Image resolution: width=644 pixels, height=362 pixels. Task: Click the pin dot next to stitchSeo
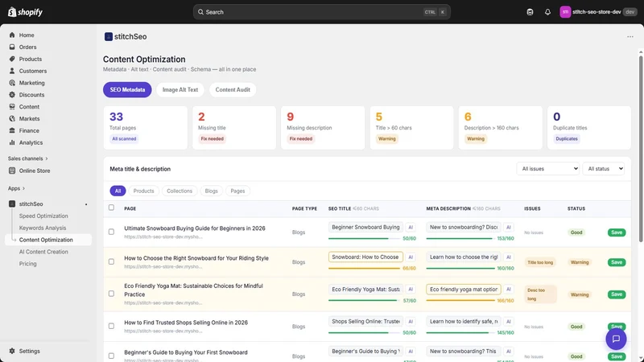tap(86, 204)
